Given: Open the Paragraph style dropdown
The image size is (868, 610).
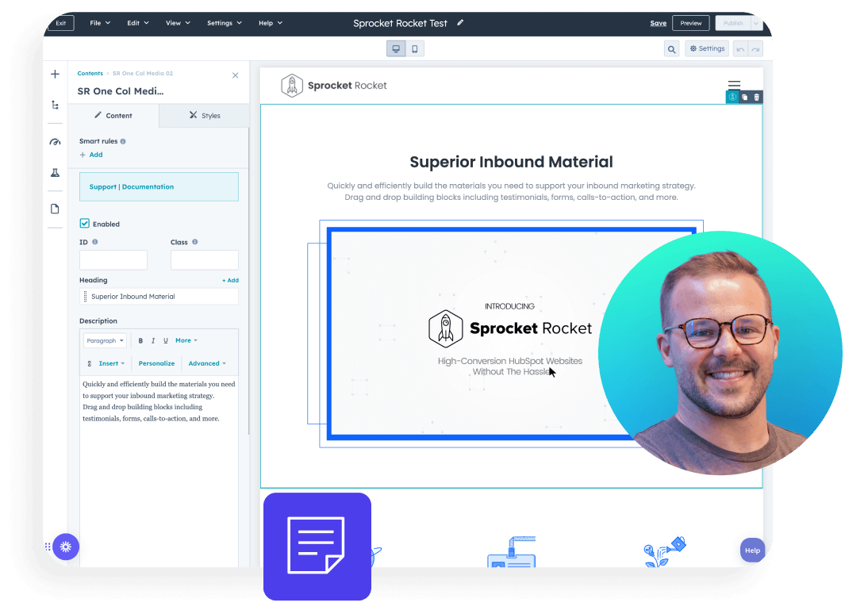Looking at the screenshot, I should click(105, 340).
